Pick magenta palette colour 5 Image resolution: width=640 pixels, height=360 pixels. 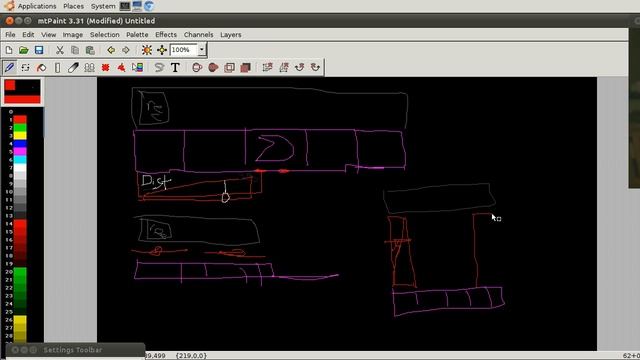20,151
